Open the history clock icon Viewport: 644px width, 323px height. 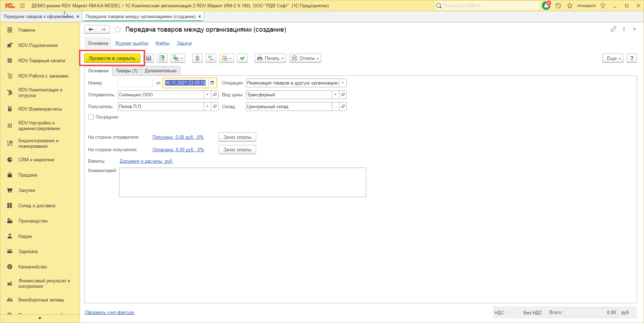click(558, 6)
